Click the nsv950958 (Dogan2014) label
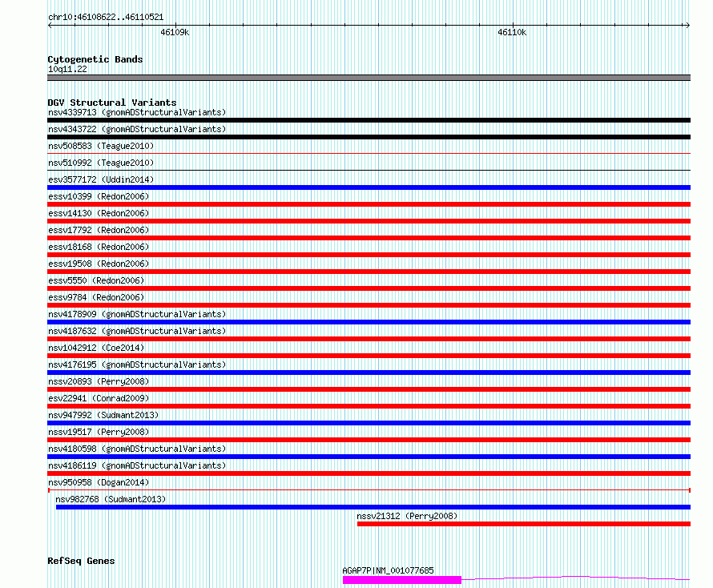 [99, 482]
